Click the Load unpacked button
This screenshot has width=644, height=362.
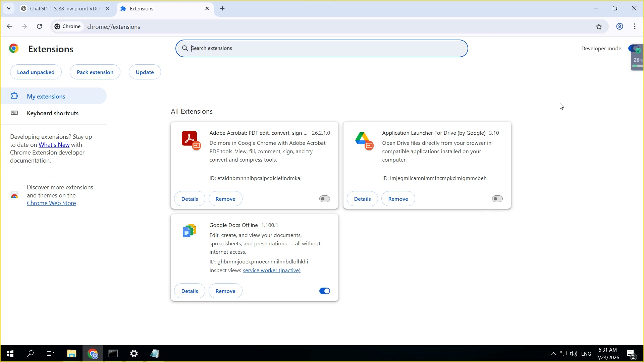pos(36,72)
